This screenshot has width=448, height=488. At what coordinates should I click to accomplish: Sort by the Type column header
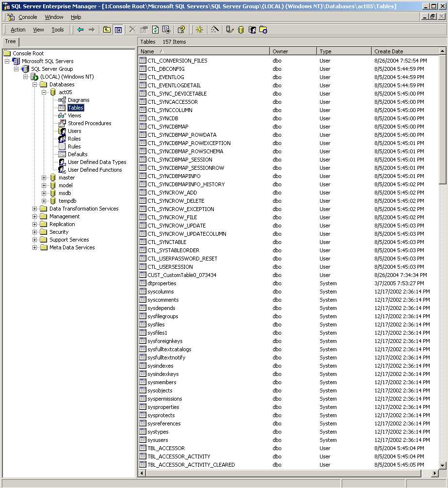click(x=344, y=51)
